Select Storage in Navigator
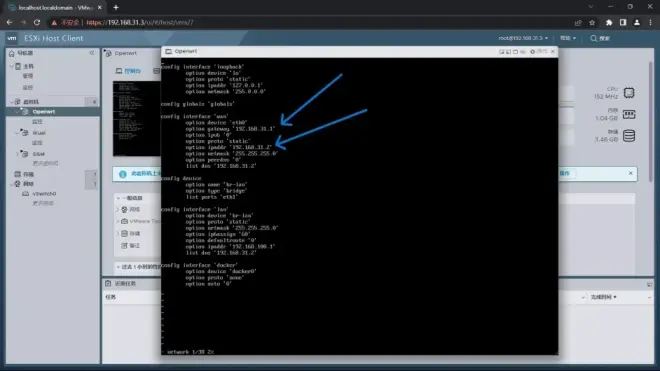Viewport: 660px width, 371px height. (x=28, y=174)
